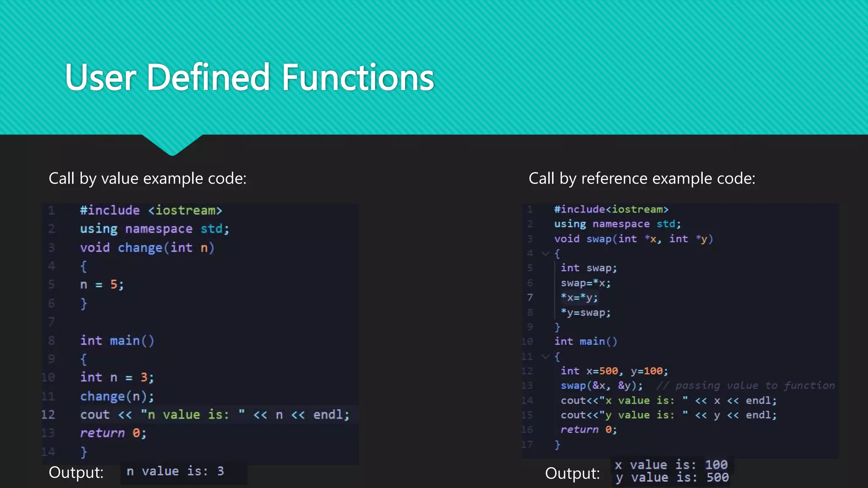
Task: Click the 'n = 5;' line
Action: pos(102,285)
